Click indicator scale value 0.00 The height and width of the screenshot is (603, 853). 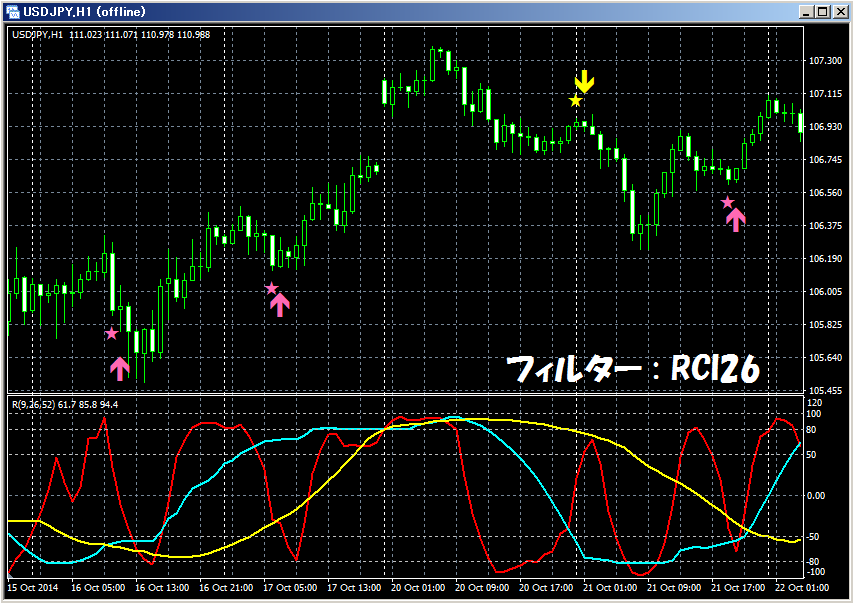point(815,496)
